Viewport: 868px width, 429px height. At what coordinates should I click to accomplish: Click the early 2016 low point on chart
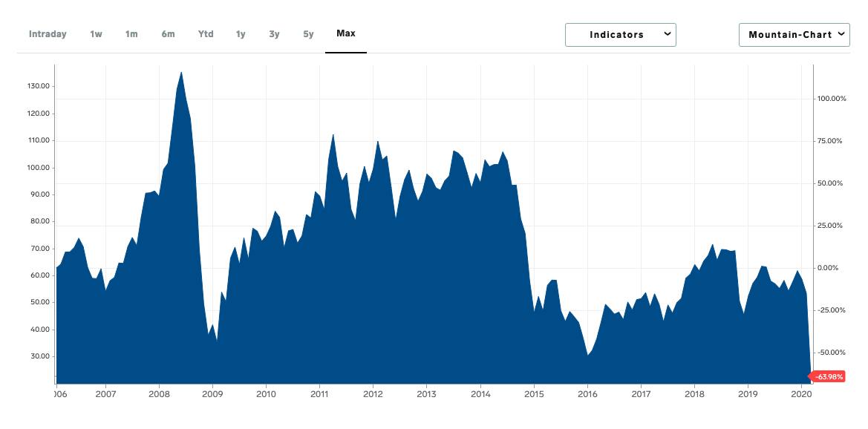pyautogui.click(x=587, y=355)
